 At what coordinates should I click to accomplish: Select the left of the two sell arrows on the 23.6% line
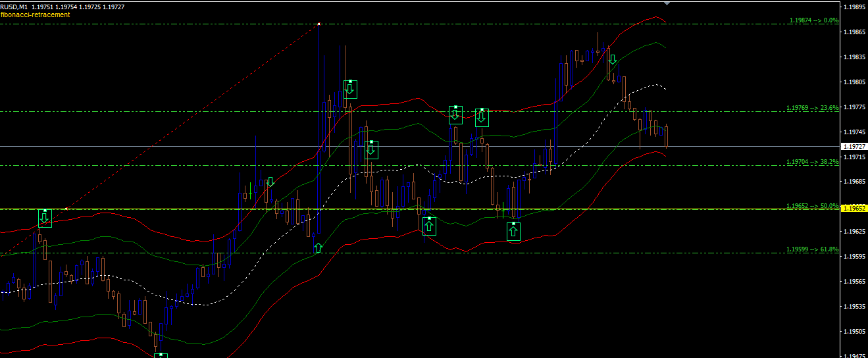pyautogui.click(x=455, y=115)
